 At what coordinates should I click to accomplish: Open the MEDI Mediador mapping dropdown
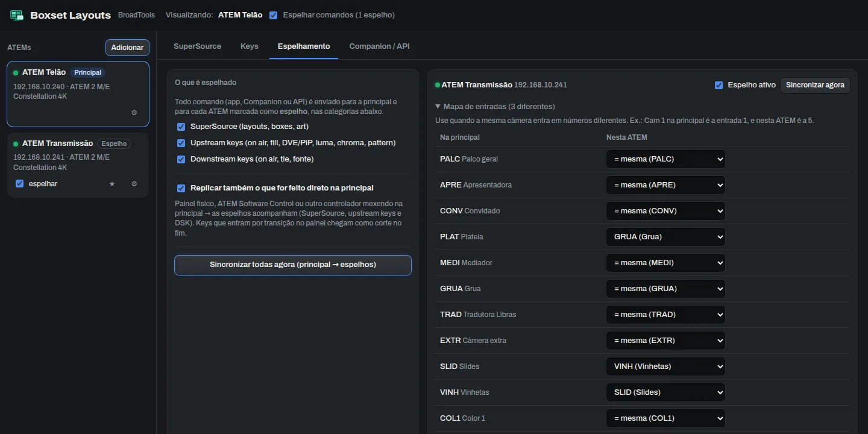click(665, 263)
